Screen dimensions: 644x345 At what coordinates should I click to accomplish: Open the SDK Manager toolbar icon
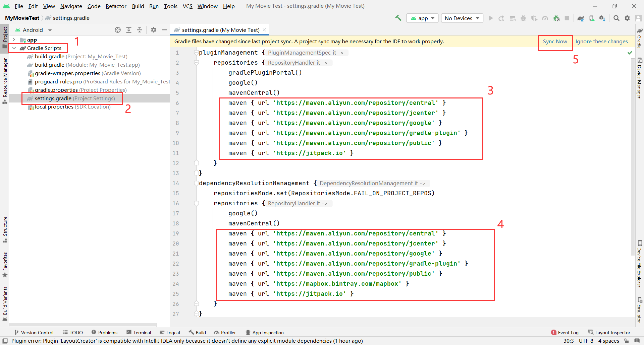pos(602,18)
